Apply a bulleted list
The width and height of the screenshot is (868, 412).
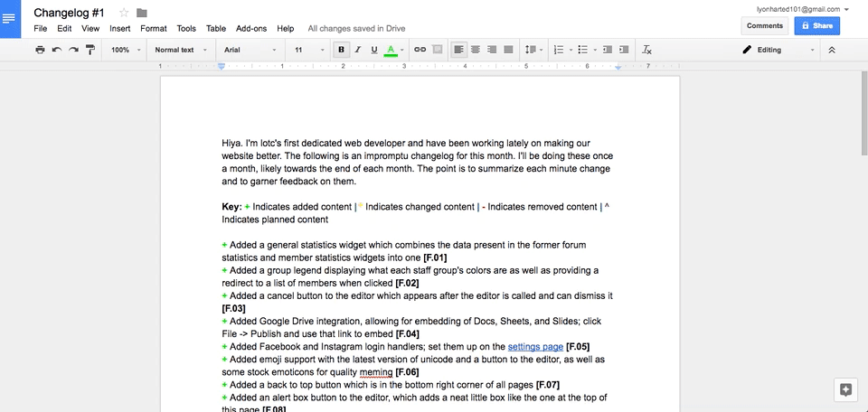pyautogui.click(x=582, y=50)
